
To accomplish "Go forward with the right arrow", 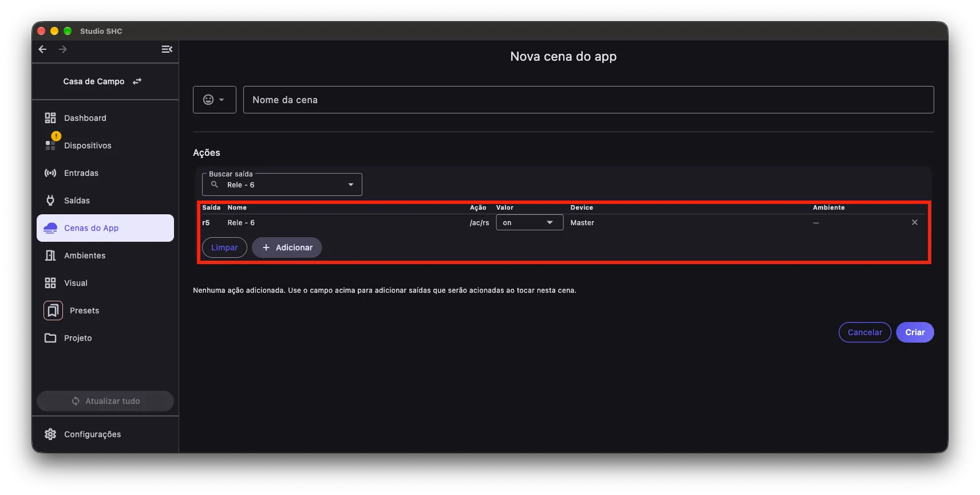I will click(63, 49).
